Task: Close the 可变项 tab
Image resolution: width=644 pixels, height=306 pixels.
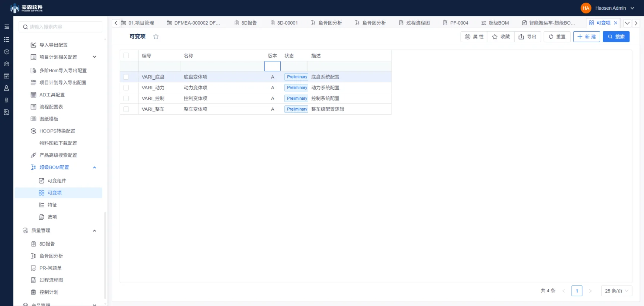Action: click(616, 23)
